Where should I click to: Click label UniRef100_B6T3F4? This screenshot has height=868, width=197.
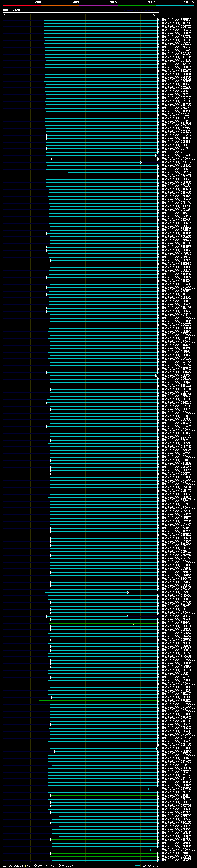[x=177, y=149]
